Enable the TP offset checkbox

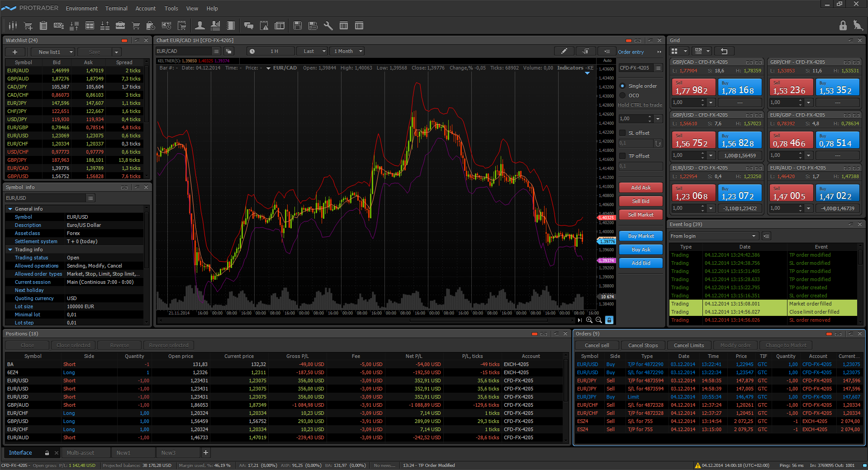[622, 156]
